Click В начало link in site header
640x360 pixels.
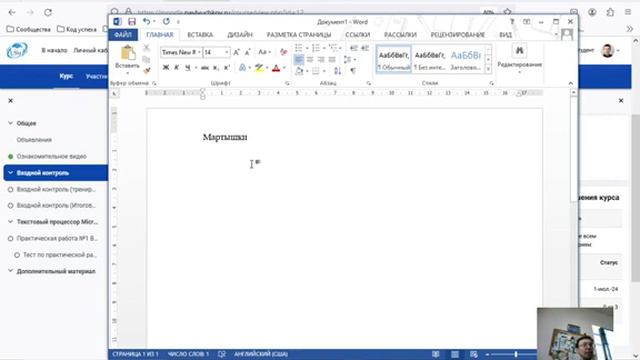(x=54, y=50)
